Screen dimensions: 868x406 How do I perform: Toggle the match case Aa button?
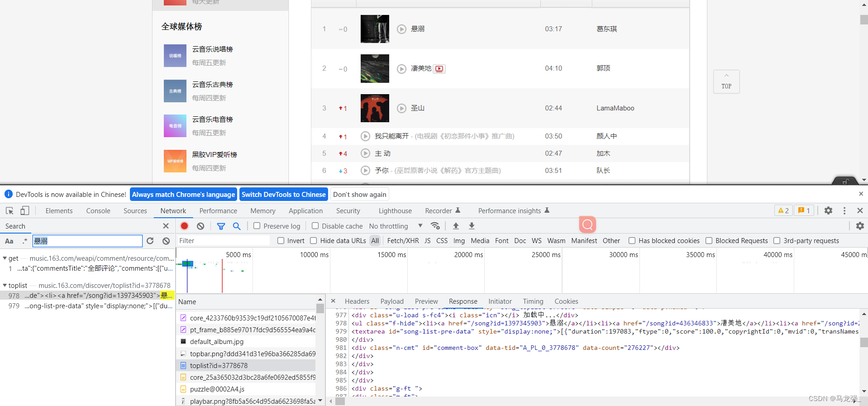tap(9, 241)
